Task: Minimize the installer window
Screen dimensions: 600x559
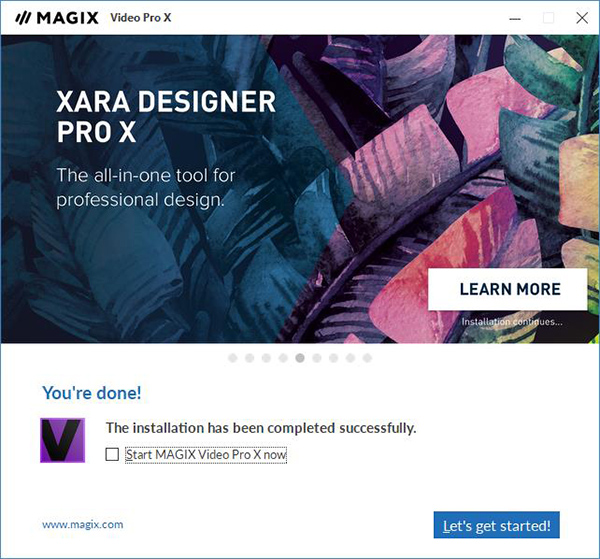Action: [515, 18]
